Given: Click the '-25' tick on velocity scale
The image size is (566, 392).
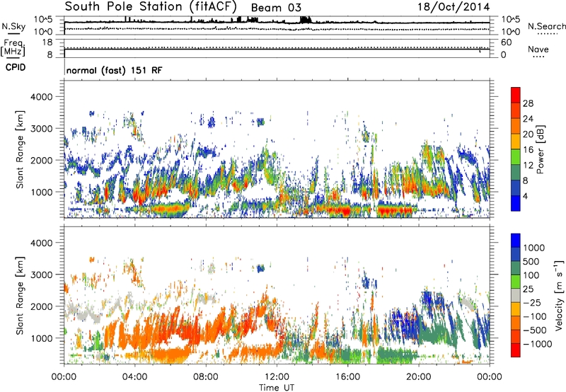Looking at the screenshot, I should point(532,302).
